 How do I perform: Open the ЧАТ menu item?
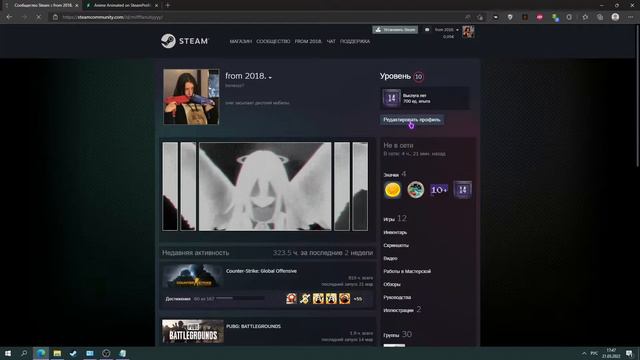(331, 42)
